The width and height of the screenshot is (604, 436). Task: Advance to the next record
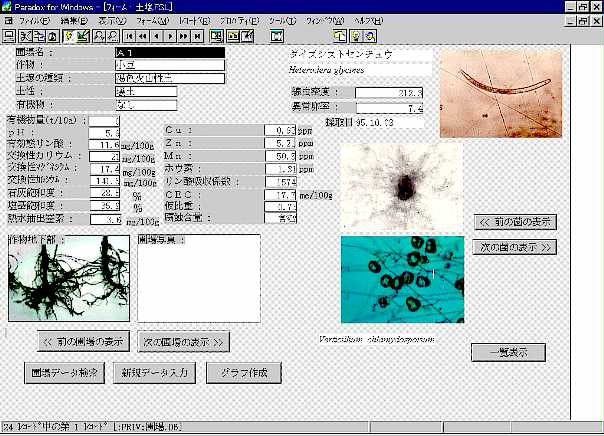[x=170, y=36]
